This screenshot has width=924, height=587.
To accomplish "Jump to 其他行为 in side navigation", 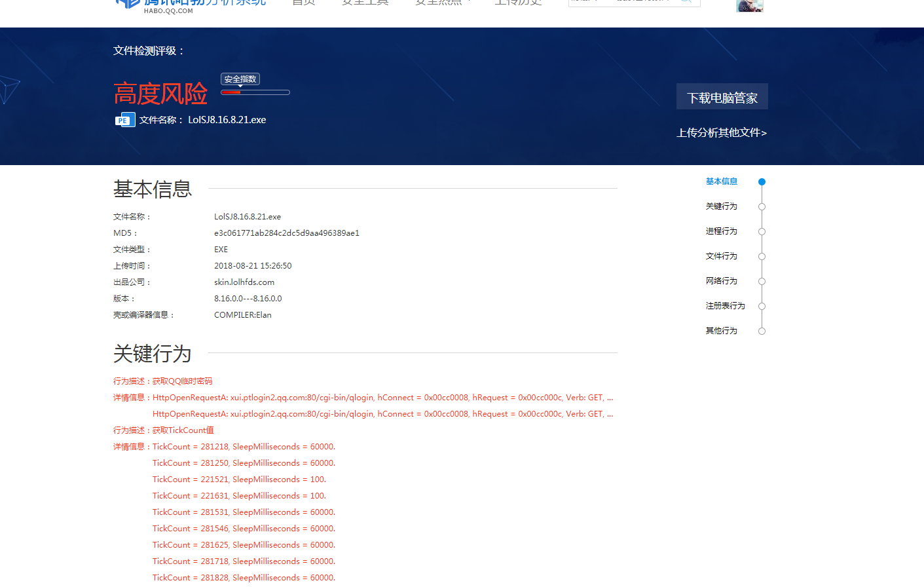I will click(x=722, y=331).
